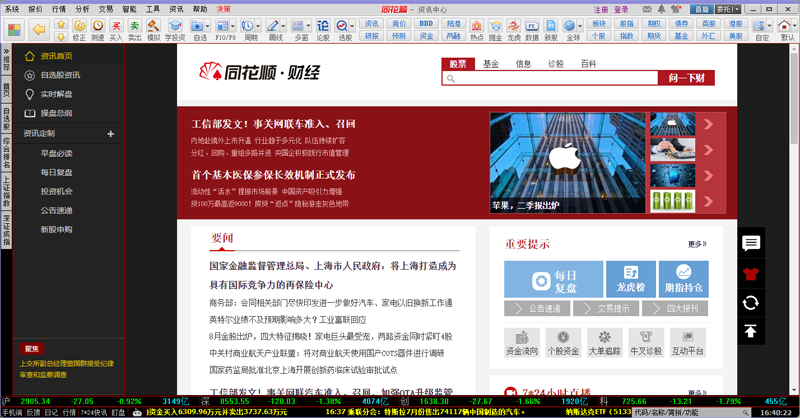
Task: Open the 模拟 gavel simulation tool
Action: click(153, 28)
